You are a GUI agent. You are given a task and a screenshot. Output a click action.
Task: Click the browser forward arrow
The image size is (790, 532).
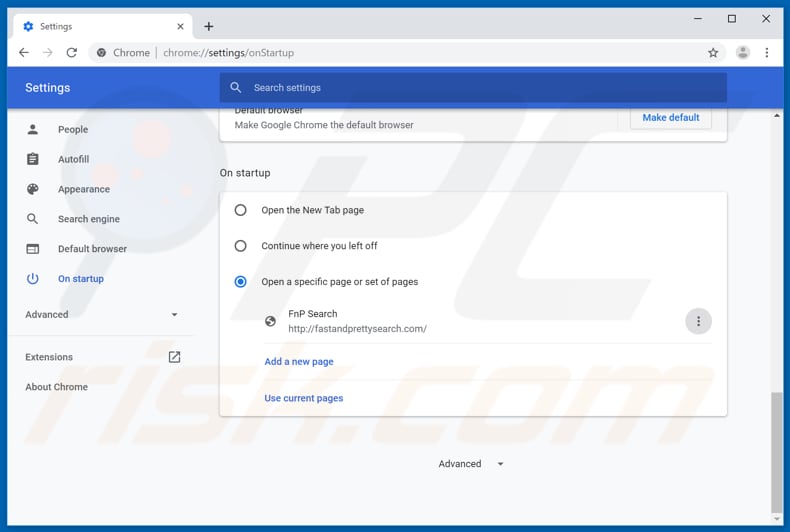48,52
